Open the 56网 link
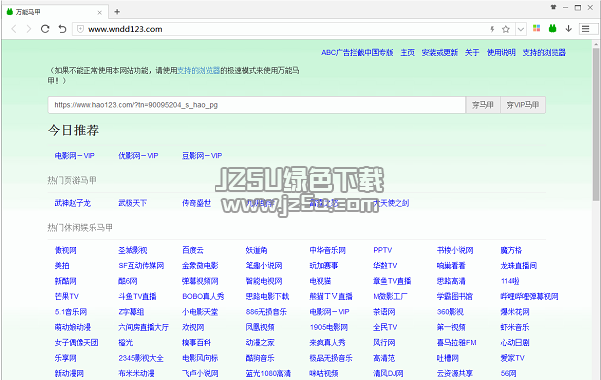 point(508,373)
